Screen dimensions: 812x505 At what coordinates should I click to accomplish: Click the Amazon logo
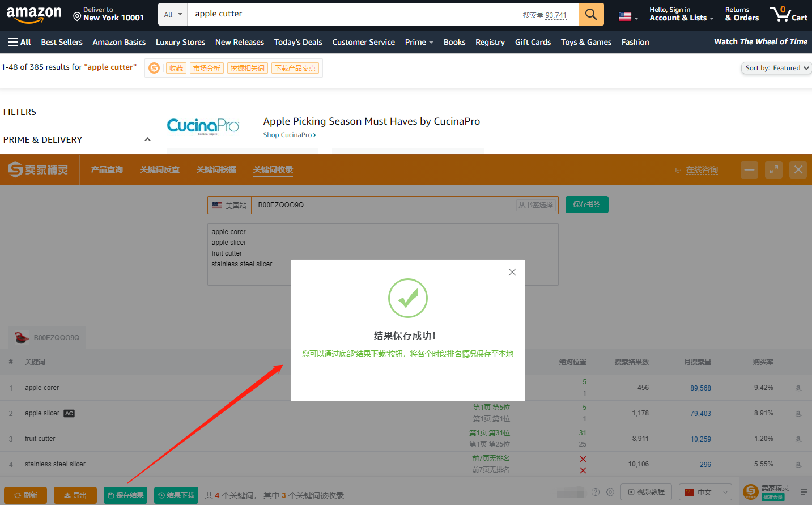34,14
